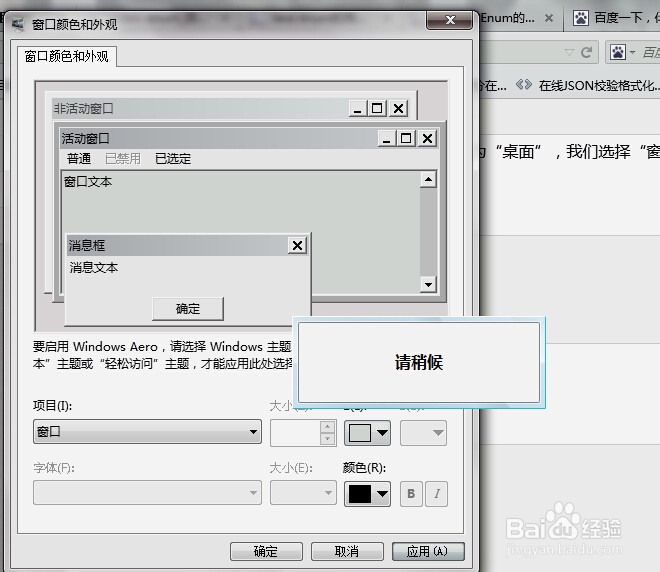Click 已禁用 menu in preview window
This screenshot has width=660, height=572.
(x=122, y=159)
